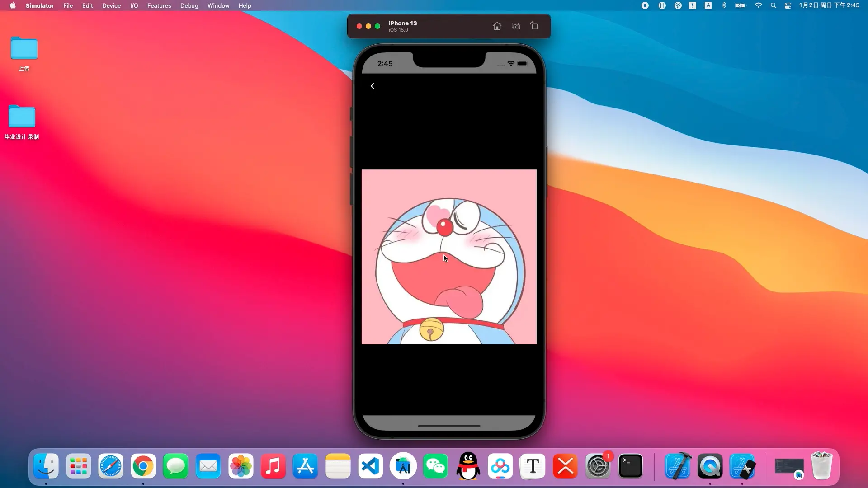
Task: Open QQ penguin app from the Dock
Action: point(468,466)
